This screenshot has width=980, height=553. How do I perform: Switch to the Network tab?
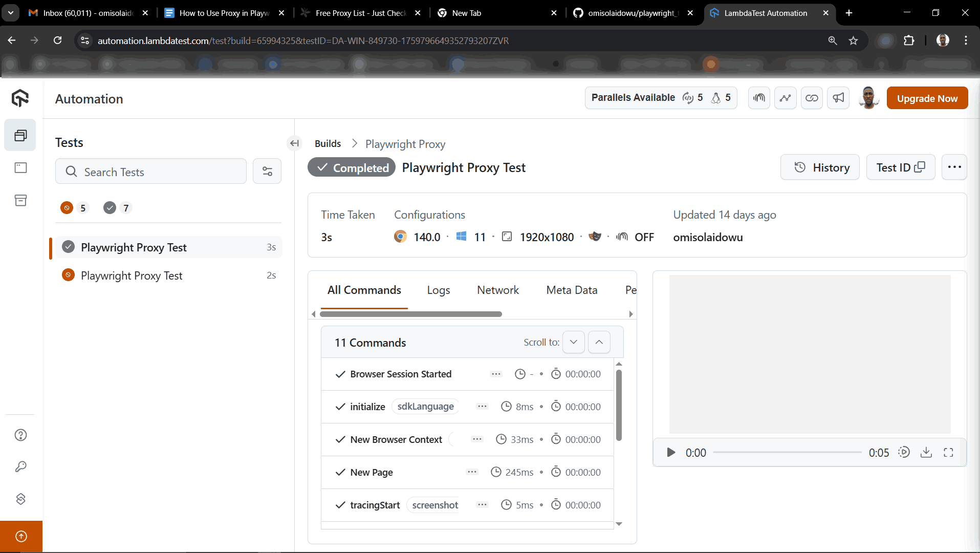497,290
